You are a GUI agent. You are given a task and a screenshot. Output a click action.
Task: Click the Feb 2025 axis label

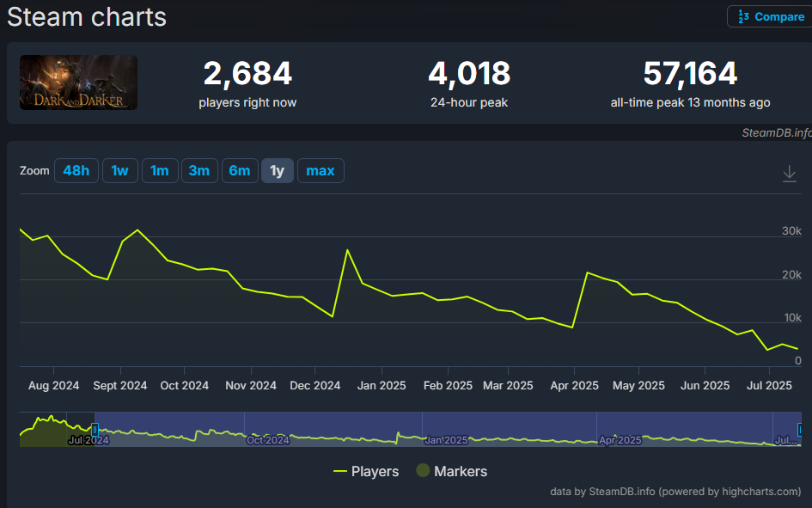pyautogui.click(x=448, y=386)
